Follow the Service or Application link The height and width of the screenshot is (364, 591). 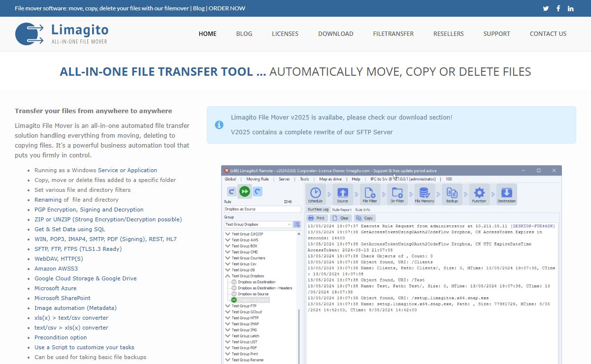128,170
